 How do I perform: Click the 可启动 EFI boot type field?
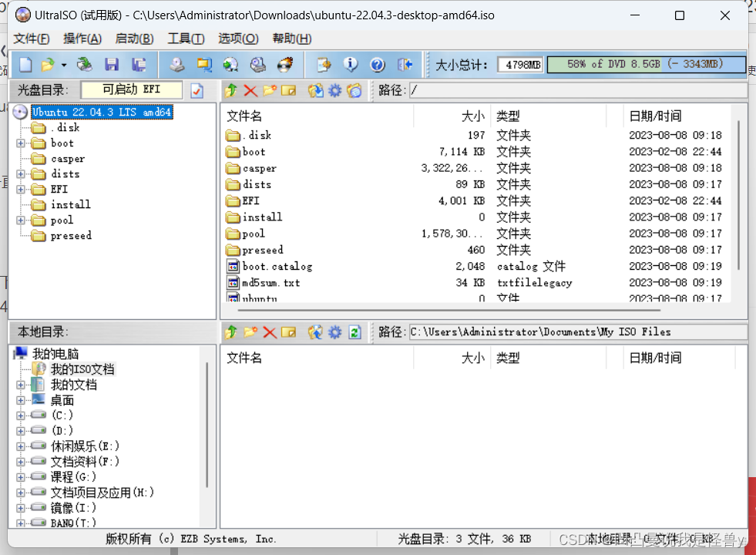(x=132, y=89)
